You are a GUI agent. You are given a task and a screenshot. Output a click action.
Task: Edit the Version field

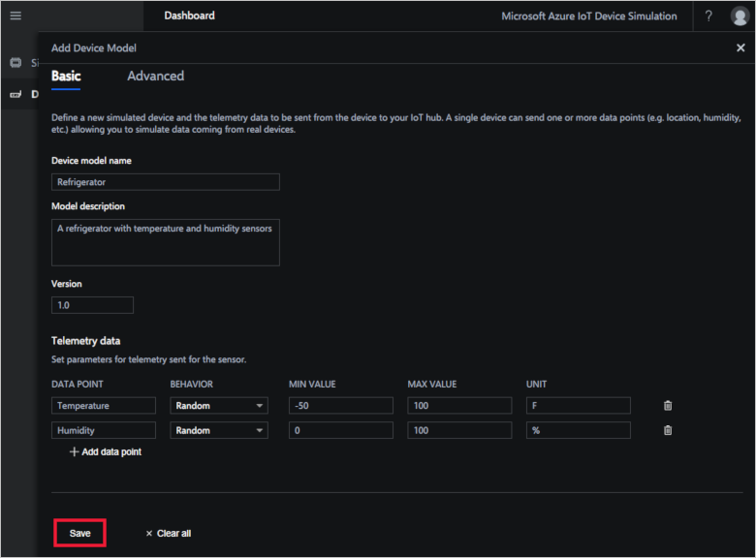pyautogui.click(x=93, y=305)
